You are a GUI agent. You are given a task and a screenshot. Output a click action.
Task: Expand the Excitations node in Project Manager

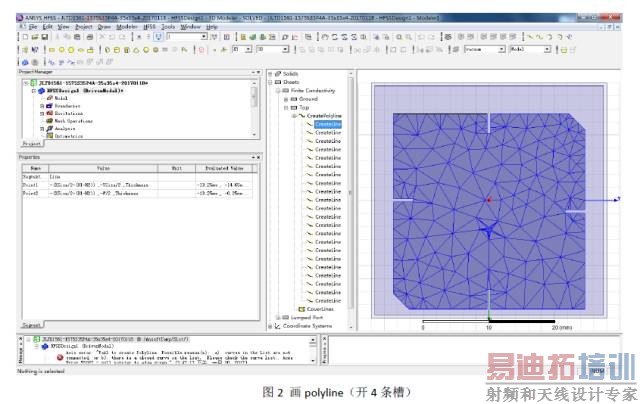click(x=42, y=114)
